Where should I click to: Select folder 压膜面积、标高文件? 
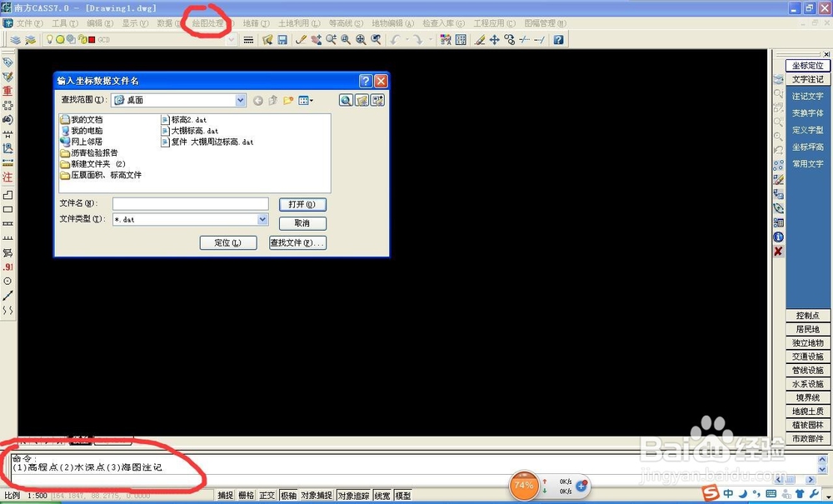[101, 175]
